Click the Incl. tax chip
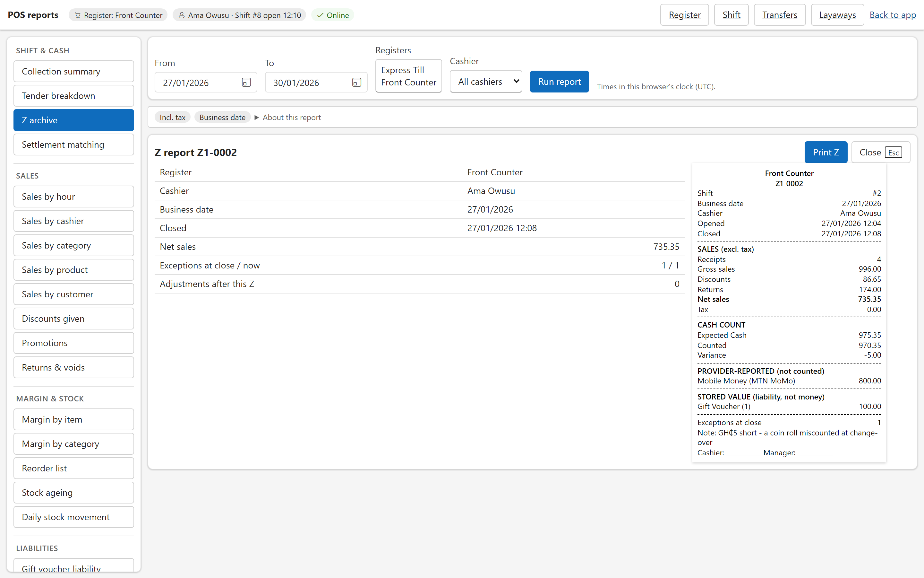This screenshot has height=578, width=924. pos(173,117)
